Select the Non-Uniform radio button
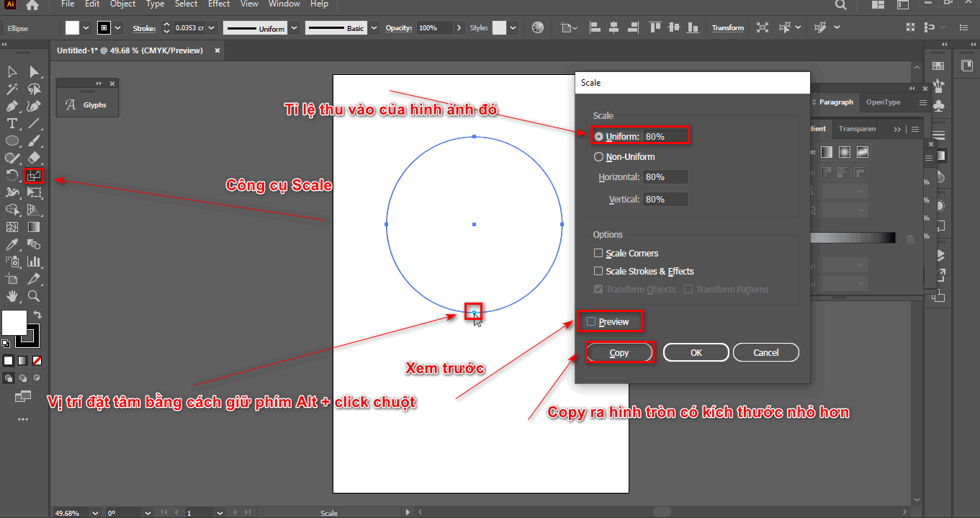 [598, 156]
